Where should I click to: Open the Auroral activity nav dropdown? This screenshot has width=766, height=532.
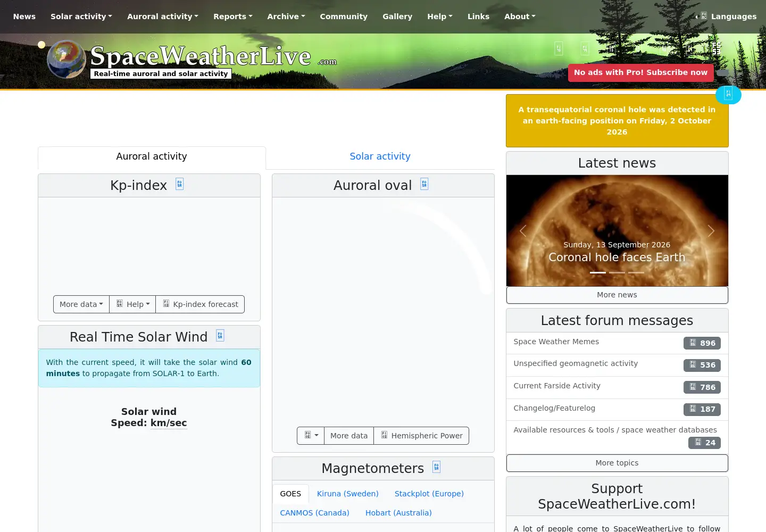[163, 16]
